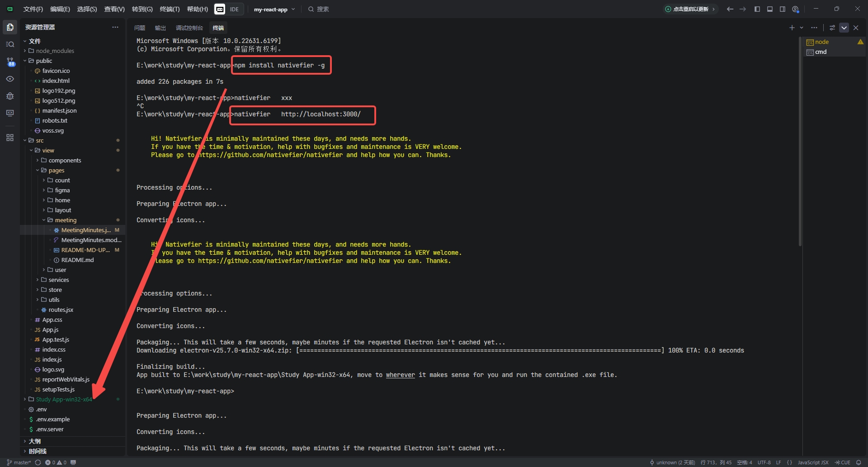The height and width of the screenshot is (467, 868).
Task: Toggle the maximized panel size chevron
Action: [x=844, y=28]
